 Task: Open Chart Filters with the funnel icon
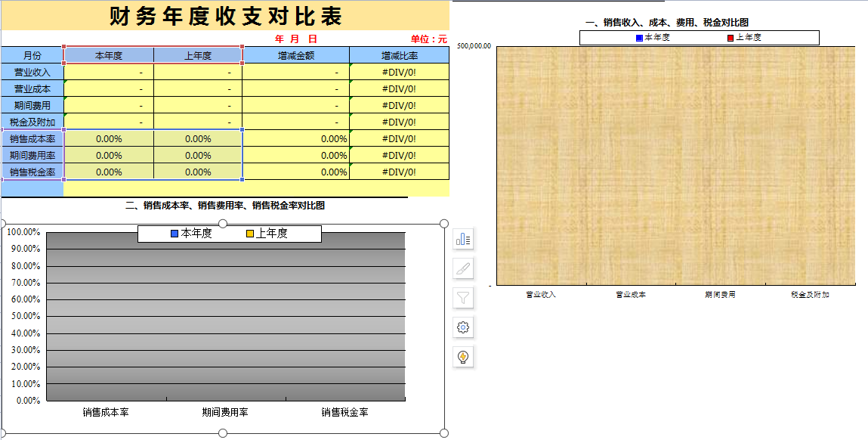[463, 296]
